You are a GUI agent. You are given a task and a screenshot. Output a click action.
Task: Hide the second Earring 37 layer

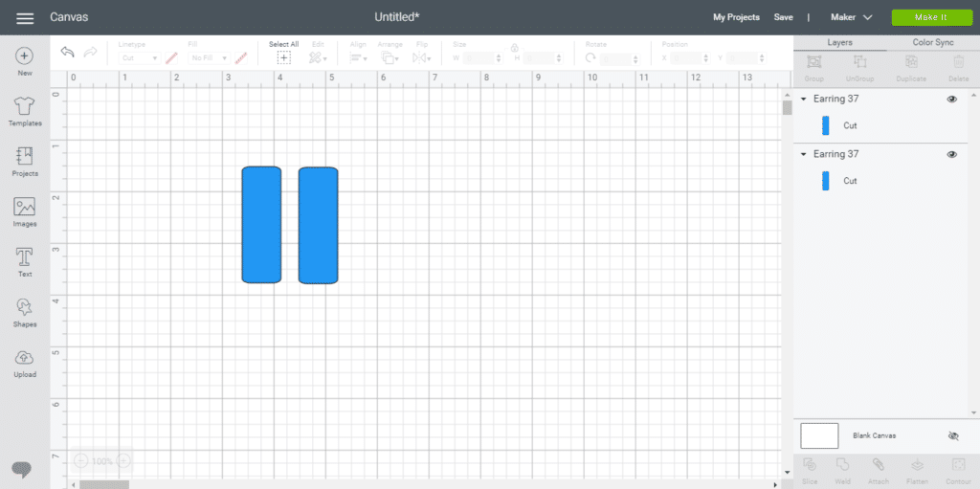[951, 154]
